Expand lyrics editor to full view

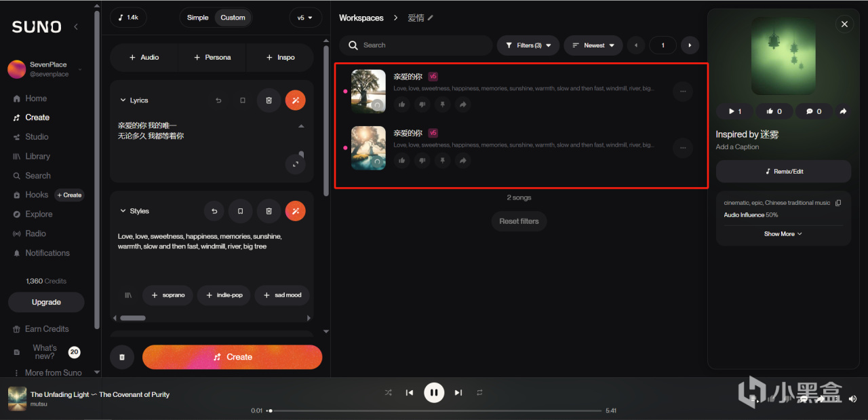point(295,164)
